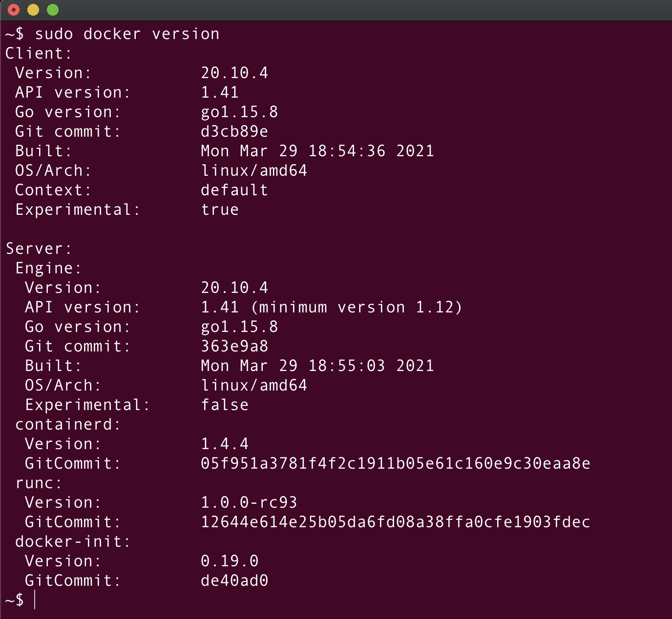The height and width of the screenshot is (619, 672).
Task: Click the client git commit d3cb89e
Action: pos(234,131)
